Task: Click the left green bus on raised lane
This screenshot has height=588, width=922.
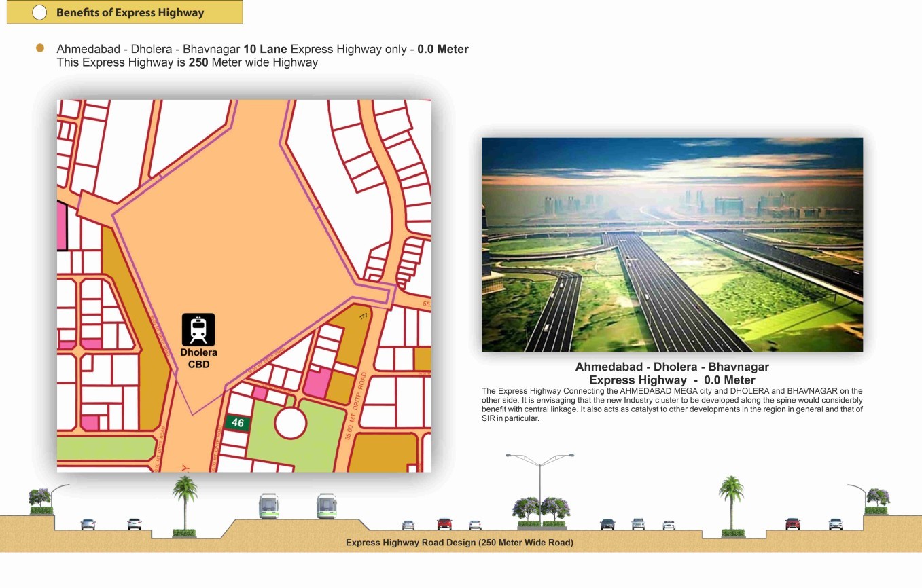Action: [268, 506]
